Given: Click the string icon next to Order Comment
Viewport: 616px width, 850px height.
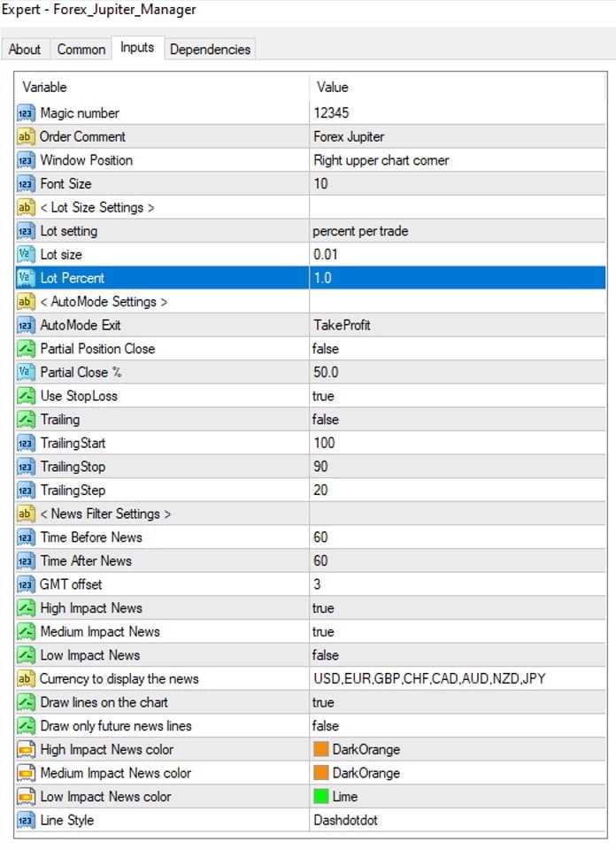Looking at the screenshot, I should [25, 137].
